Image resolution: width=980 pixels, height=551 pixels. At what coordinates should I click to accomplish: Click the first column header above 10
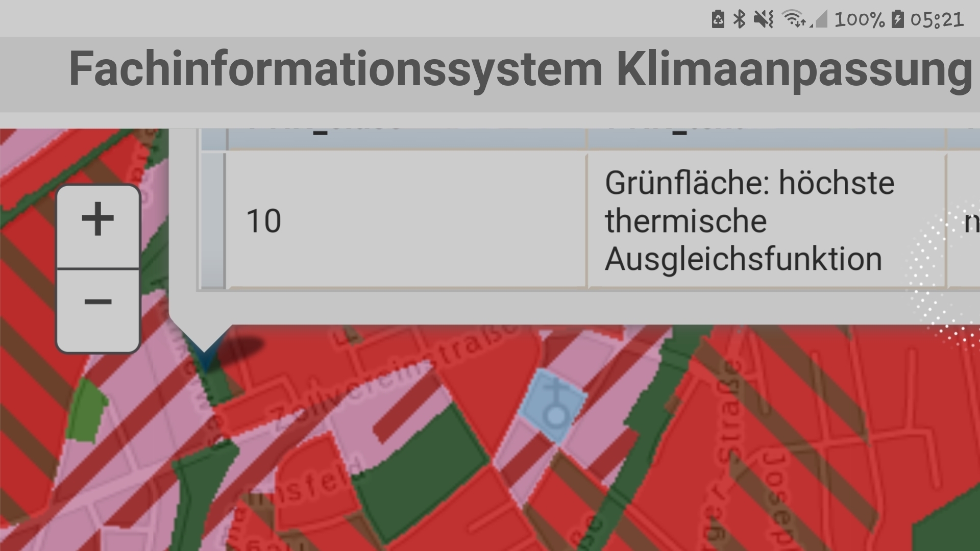click(x=406, y=138)
